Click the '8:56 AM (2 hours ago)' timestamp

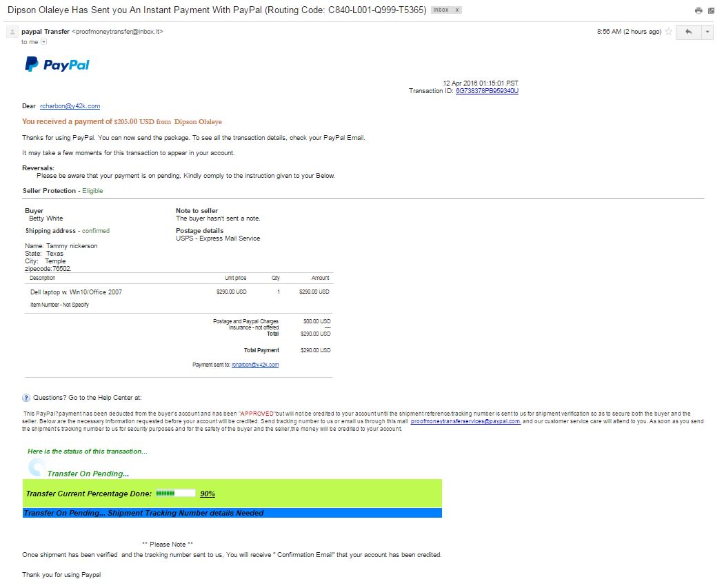point(629,32)
